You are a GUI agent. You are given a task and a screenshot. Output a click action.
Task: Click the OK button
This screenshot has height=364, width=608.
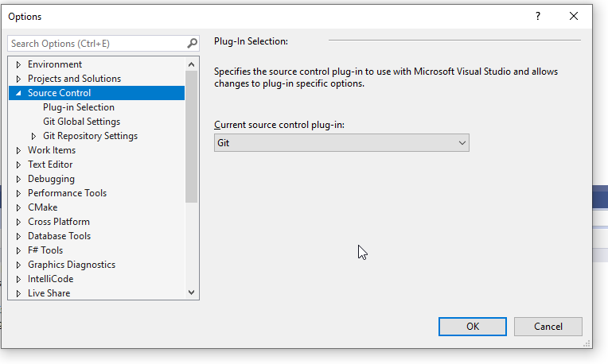pyautogui.click(x=472, y=327)
